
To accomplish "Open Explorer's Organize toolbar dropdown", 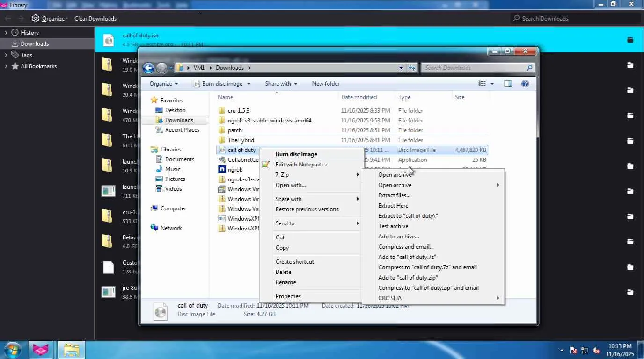I will click(164, 84).
